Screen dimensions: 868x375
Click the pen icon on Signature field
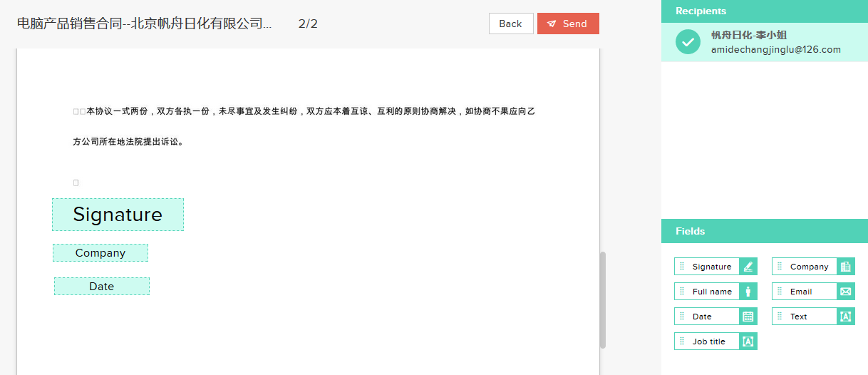(748, 267)
